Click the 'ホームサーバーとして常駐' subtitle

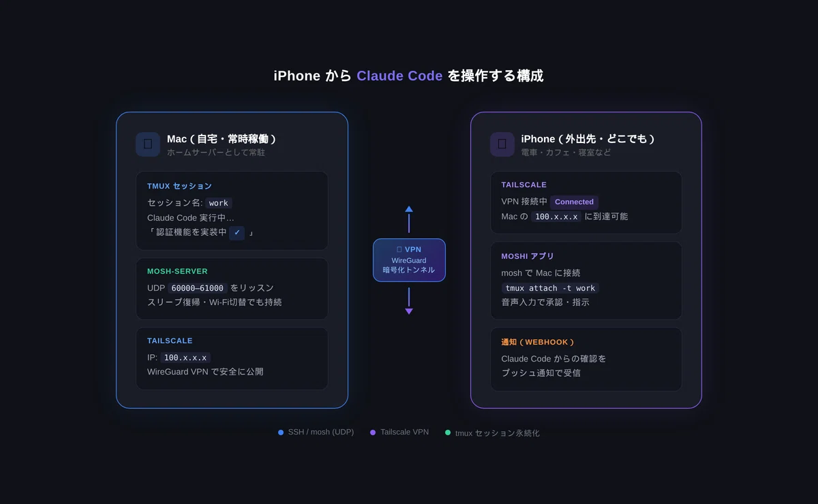(216, 153)
